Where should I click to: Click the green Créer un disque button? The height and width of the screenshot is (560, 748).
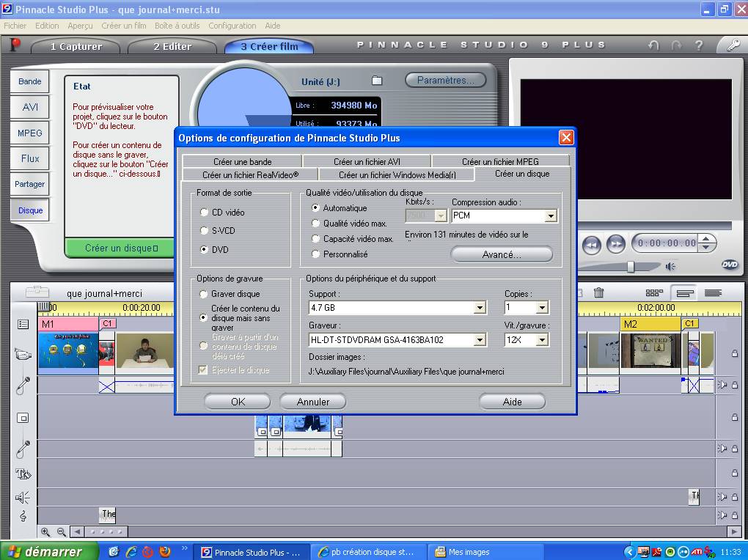[x=121, y=248]
